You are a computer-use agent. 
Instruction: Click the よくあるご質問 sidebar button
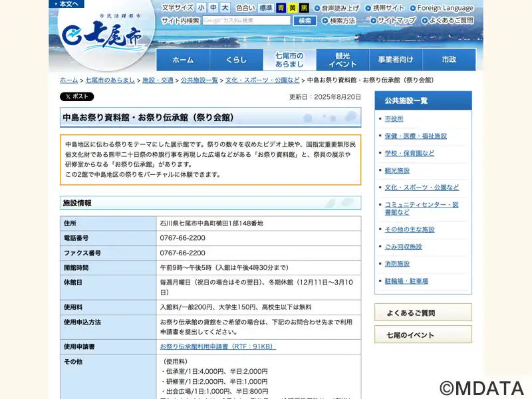coord(423,313)
